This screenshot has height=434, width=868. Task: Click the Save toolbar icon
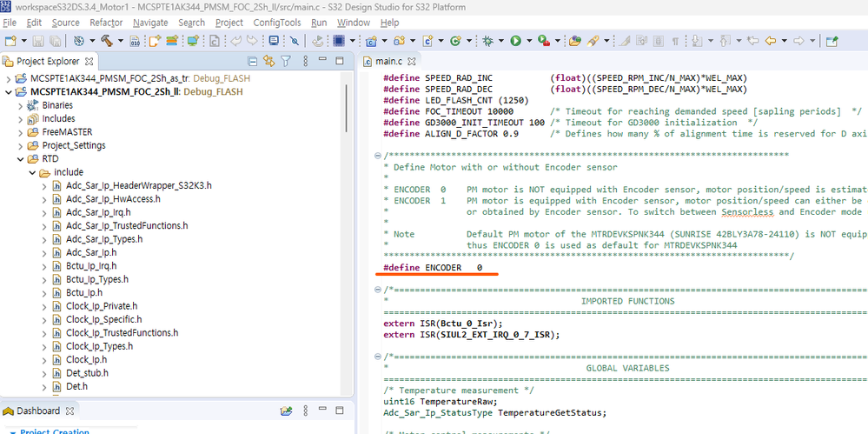pos(39,41)
